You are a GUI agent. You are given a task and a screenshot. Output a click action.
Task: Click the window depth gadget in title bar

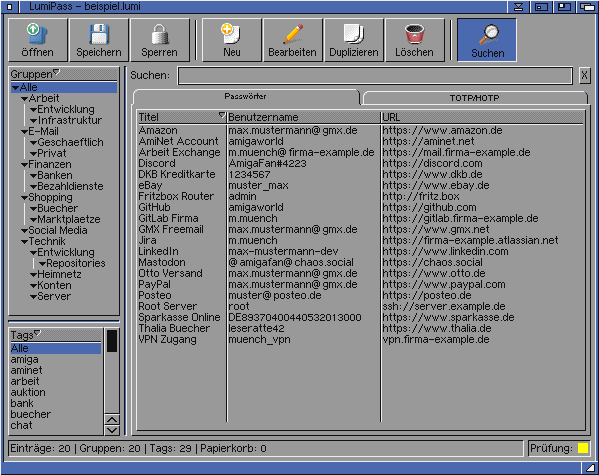(x=587, y=6)
